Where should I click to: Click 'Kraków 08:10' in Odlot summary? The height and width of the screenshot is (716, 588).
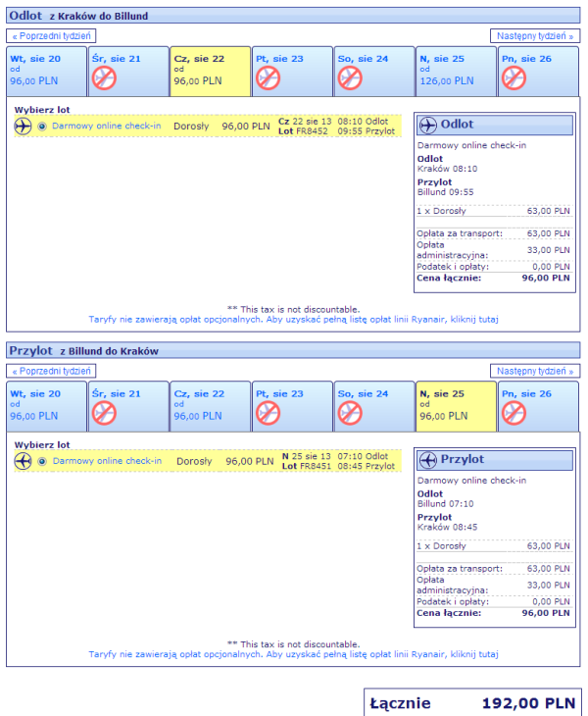(447, 169)
